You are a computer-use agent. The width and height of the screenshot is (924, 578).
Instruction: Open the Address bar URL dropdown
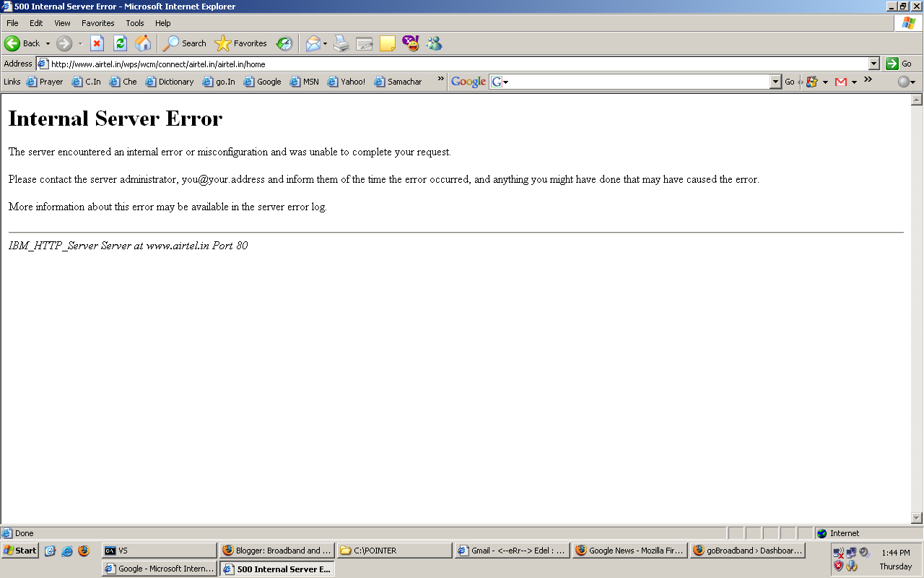(874, 64)
